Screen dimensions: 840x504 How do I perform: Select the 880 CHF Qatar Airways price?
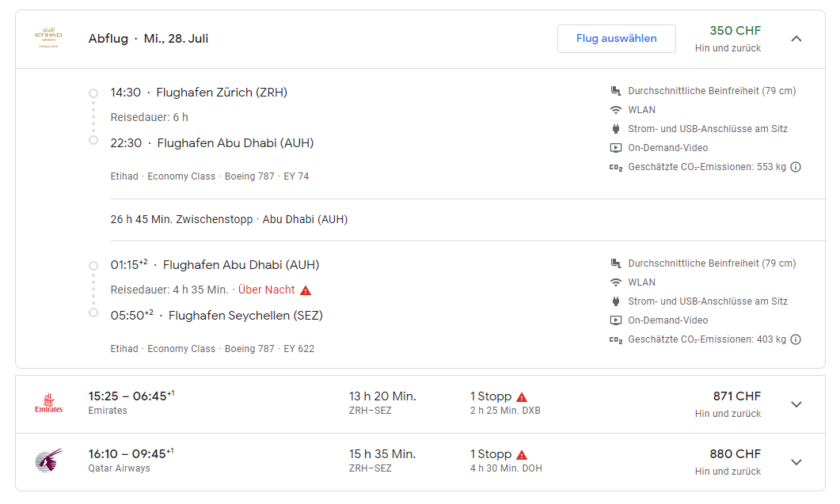click(x=736, y=454)
